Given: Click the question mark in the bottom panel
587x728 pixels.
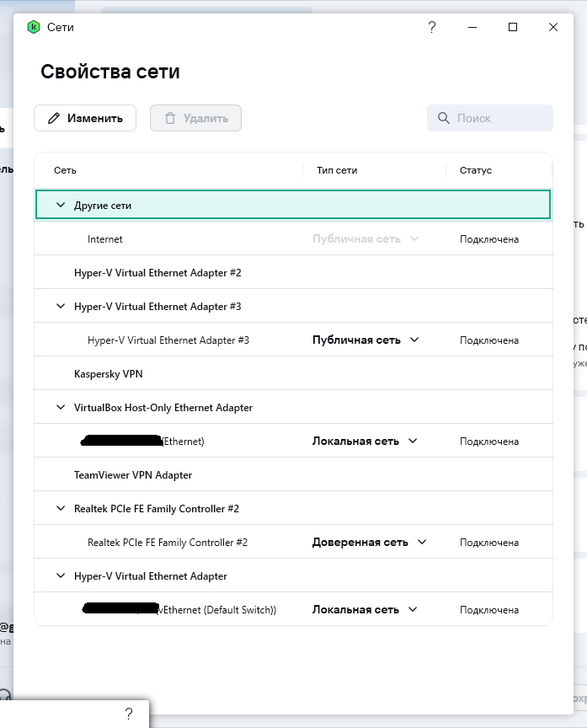Looking at the screenshot, I should [x=129, y=714].
